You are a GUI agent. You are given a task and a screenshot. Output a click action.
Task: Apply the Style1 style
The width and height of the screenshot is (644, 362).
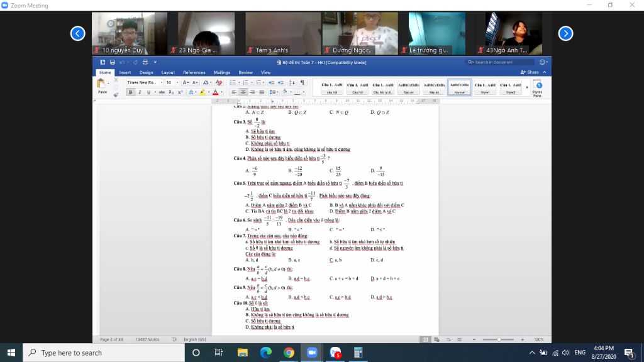[x=485, y=87]
